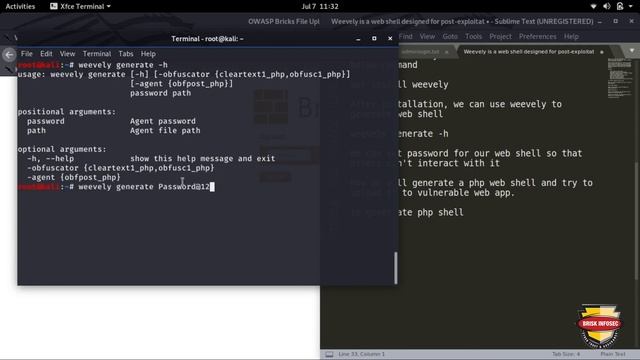Click the Sublime editor vertical scrollbar
The height and width of the screenshot is (360, 640).
click(x=637, y=220)
